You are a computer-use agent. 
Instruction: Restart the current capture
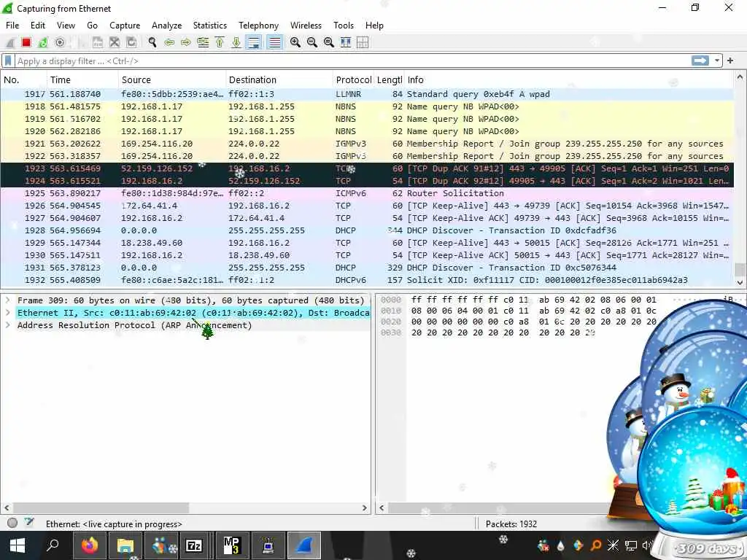[x=43, y=42]
